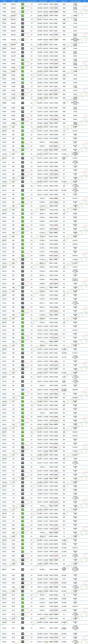The image size is (88, 644).
Task: Click engine codes 'Q4BA, Q4WA' in Galaxy row
Action: (x=75, y=52)
